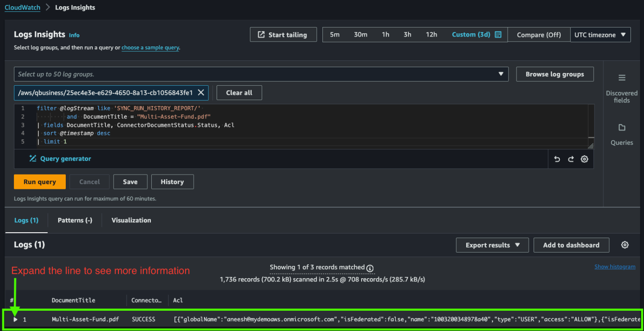Screen dimensions: 644x331
Task: Open the Export results dropdown
Action: [492, 245]
